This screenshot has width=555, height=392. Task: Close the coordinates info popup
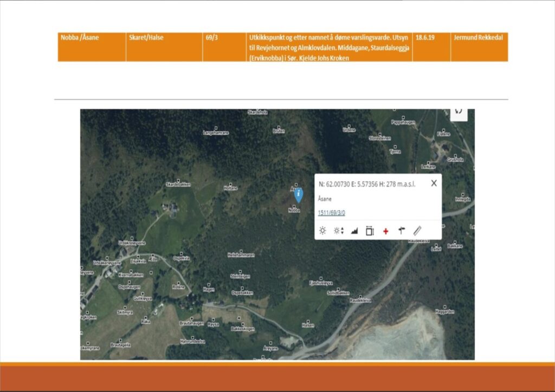coord(434,183)
